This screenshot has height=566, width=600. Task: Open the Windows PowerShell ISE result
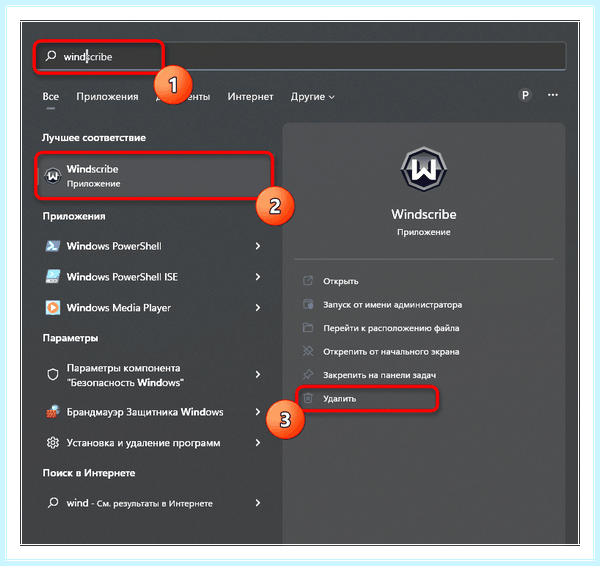tap(154, 276)
